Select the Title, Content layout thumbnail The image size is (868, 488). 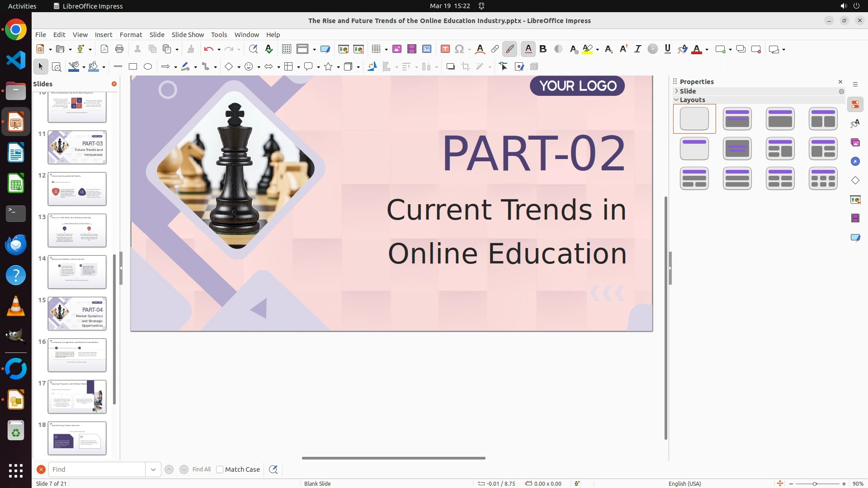(x=780, y=119)
